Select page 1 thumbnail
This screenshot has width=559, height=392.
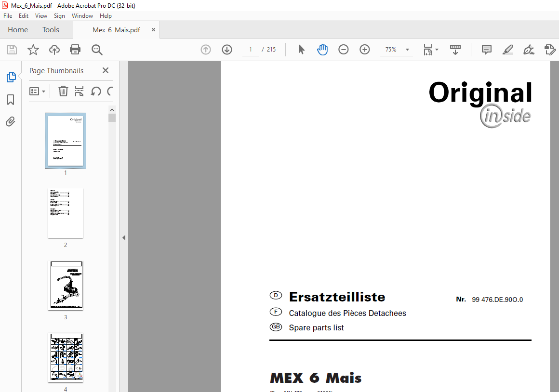(66, 141)
